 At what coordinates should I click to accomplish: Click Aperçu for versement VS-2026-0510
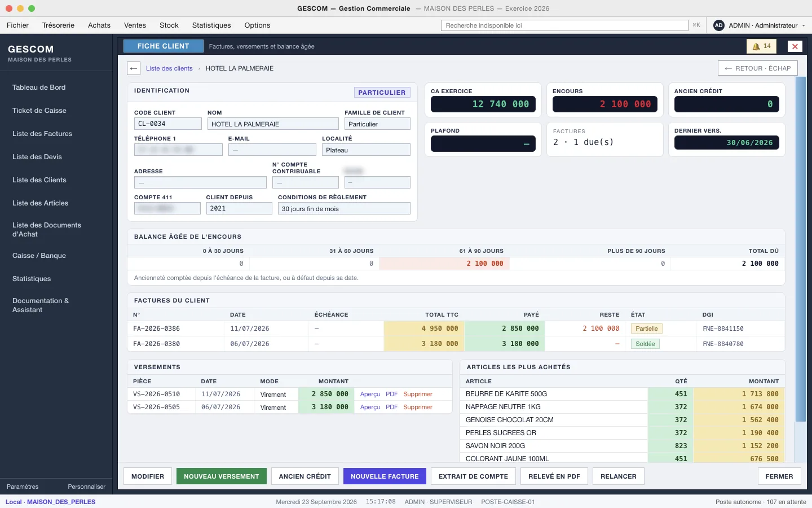point(370,394)
